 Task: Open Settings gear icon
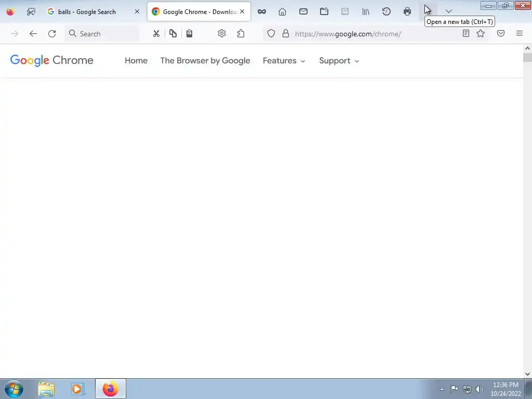pyautogui.click(x=222, y=34)
